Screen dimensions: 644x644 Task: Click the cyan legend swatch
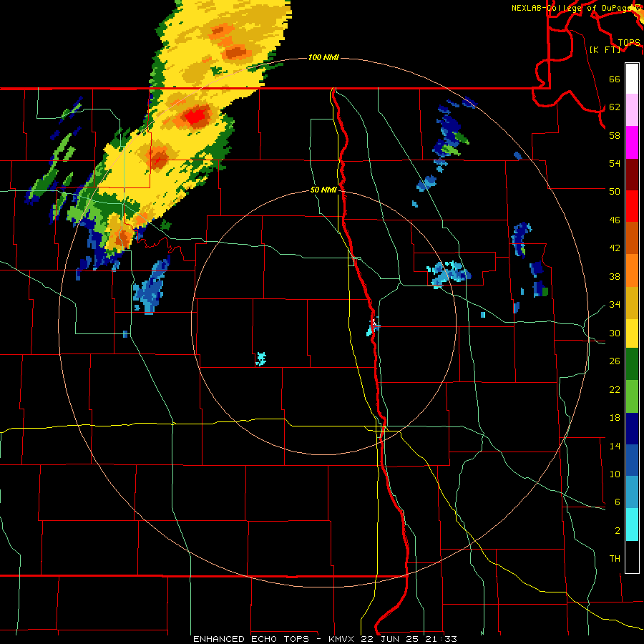(632, 525)
